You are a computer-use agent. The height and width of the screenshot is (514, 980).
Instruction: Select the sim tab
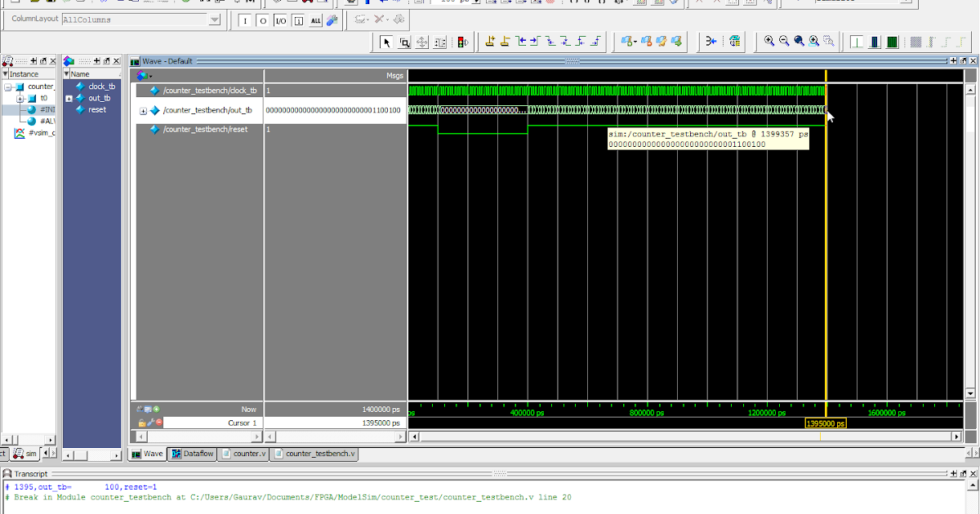tap(25, 453)
